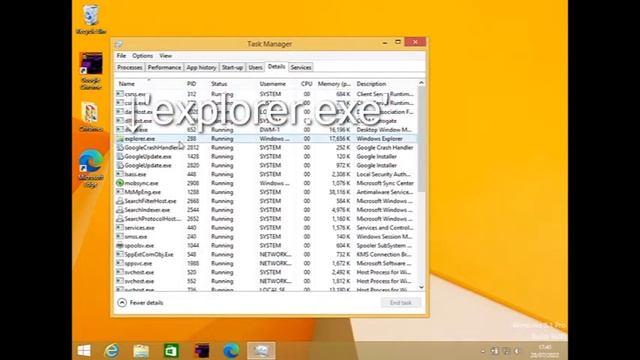Open File Explorer from the taskbar
Screen dimensions: 640x360
click(x=141, y=351)
